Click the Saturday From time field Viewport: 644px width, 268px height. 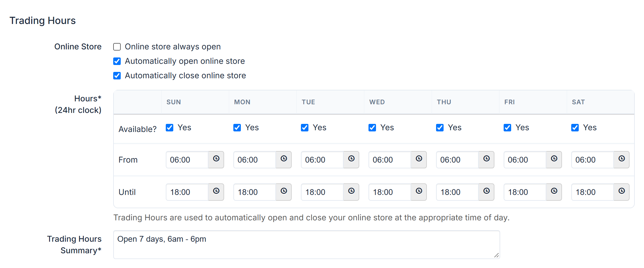593,160
